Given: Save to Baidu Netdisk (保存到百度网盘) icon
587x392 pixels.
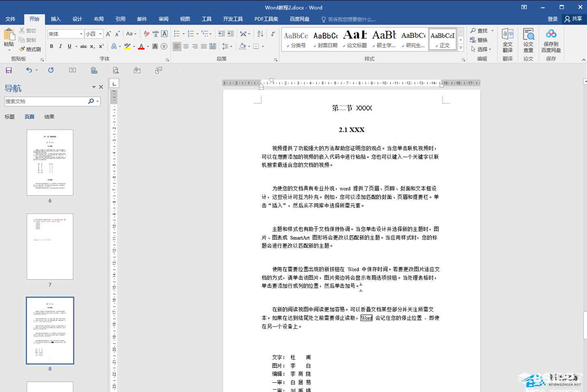Looking at the screenshot, I should pyautogui.click(x=551, y=40).
